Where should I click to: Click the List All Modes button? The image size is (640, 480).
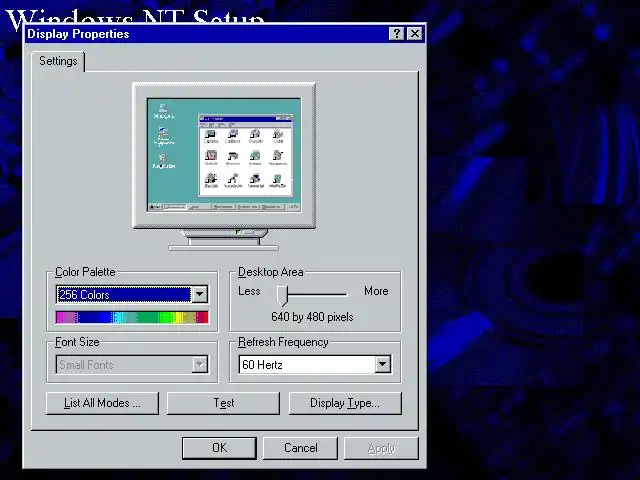pyautogui.click(x=102, y=403)
